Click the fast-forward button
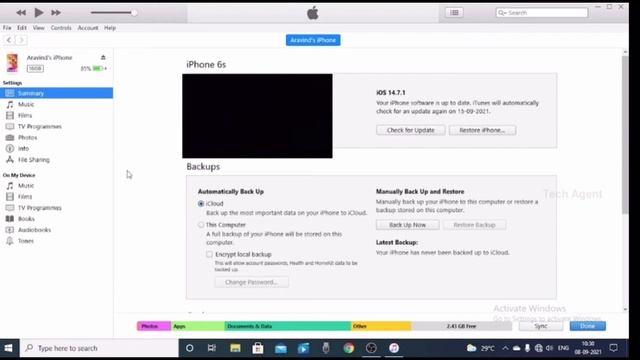Viewport: 640px width, 360px height. [56, 13]
